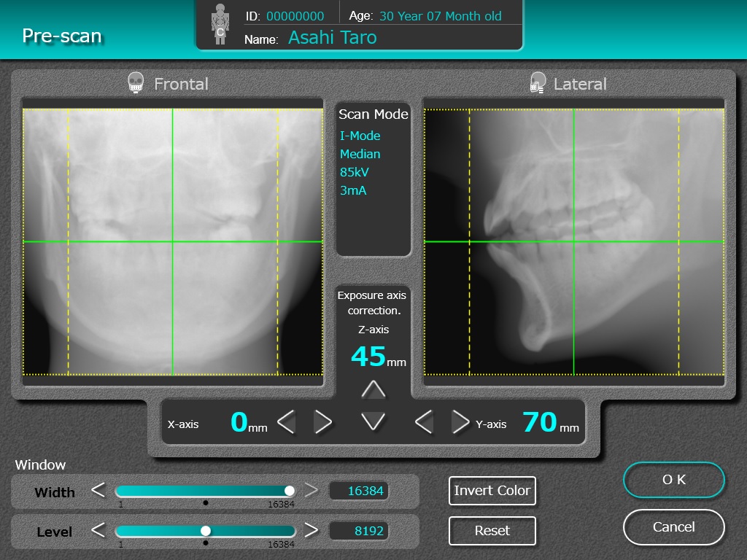Increase Window Level with right arrow
This screenshot has height=560, width=747.
(x=311, y=530)
